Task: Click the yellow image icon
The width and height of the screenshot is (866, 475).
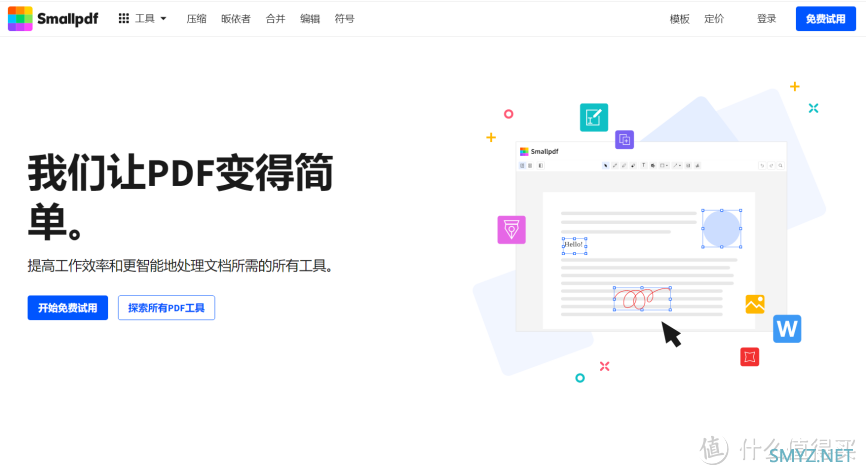Action: coord(755,304)
